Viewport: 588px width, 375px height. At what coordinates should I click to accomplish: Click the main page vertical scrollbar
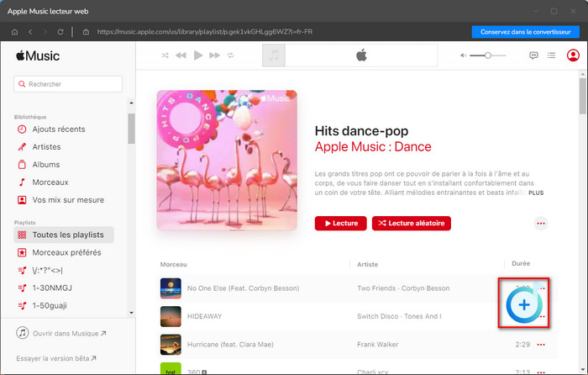(x=582, y=96)
